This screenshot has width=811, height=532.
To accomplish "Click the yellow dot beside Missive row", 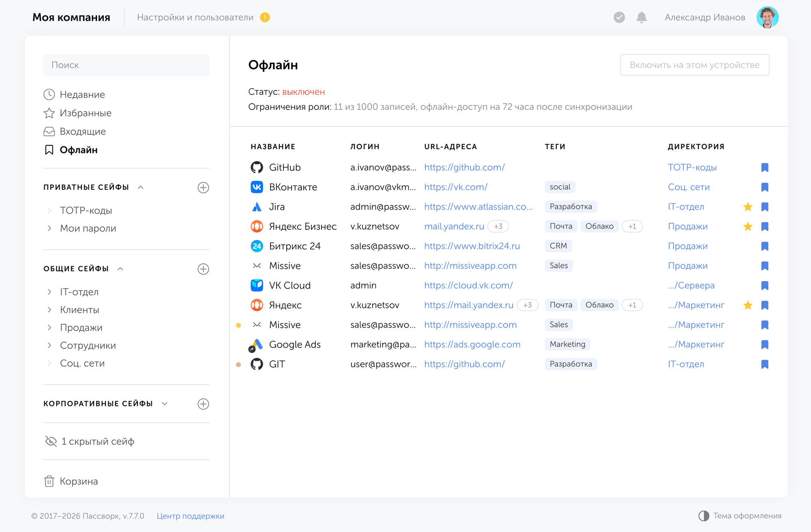I will tap(238, 325).
